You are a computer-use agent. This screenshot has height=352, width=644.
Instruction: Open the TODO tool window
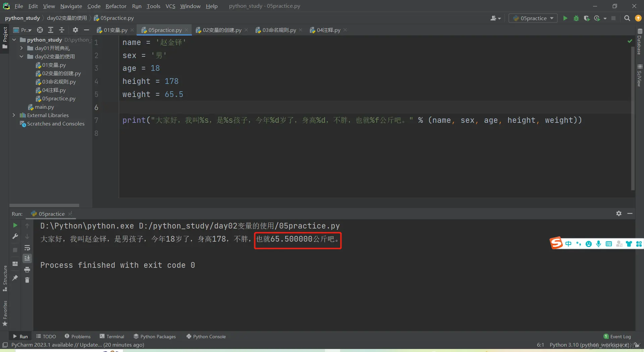[x=46, y=336]
